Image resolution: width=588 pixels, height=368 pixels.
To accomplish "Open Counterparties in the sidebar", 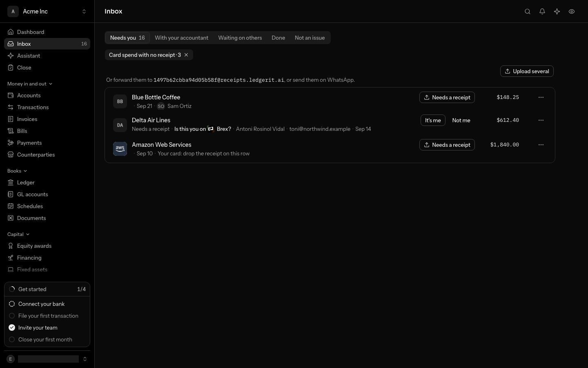I will [x=47, y=155].
